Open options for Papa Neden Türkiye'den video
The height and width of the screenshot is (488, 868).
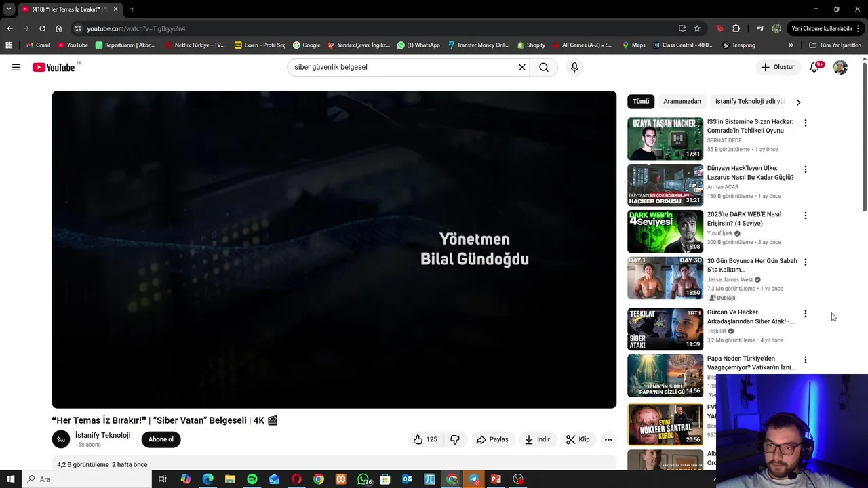click(805, 360)
